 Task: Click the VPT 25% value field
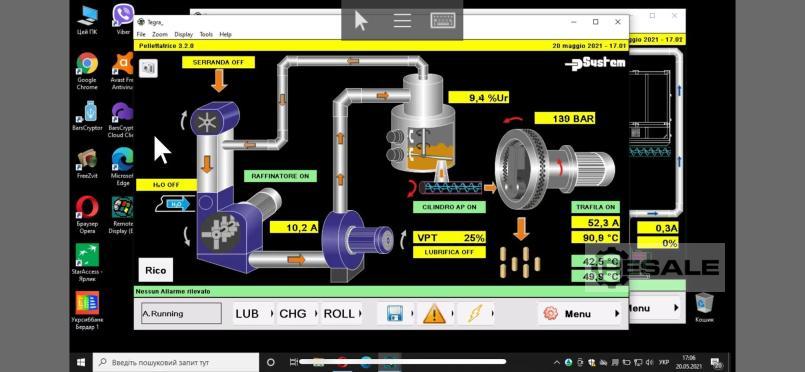click(x=449, y=238)
